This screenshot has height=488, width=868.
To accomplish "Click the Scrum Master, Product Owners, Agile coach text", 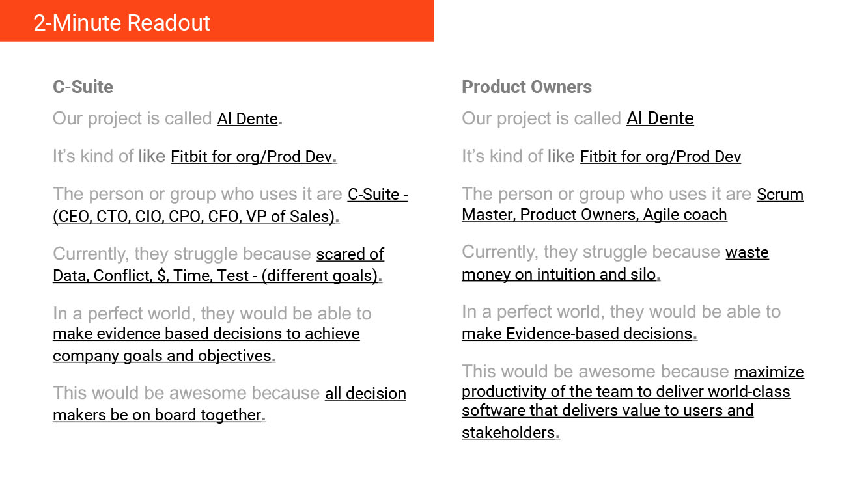I will coord(632,204).
